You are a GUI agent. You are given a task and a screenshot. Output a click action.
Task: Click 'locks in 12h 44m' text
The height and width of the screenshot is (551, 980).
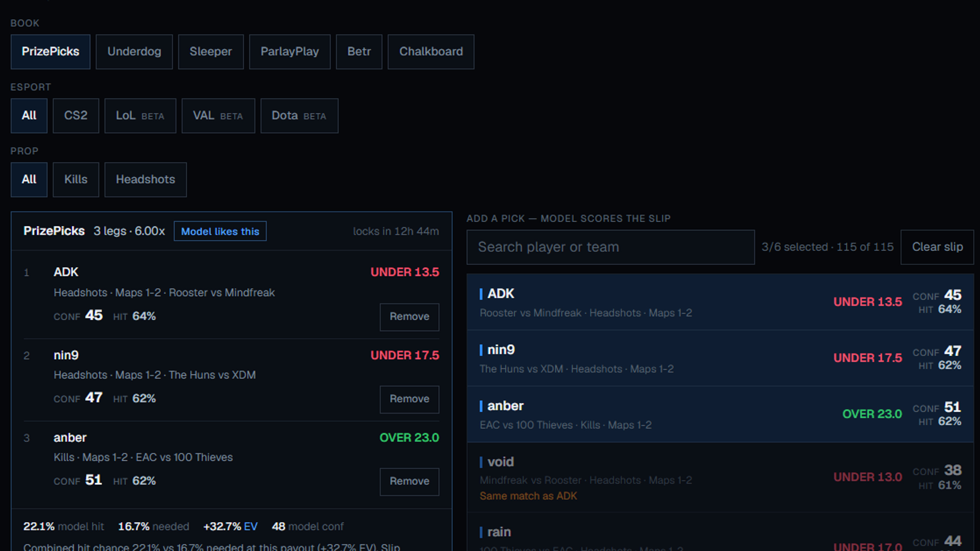396,231
